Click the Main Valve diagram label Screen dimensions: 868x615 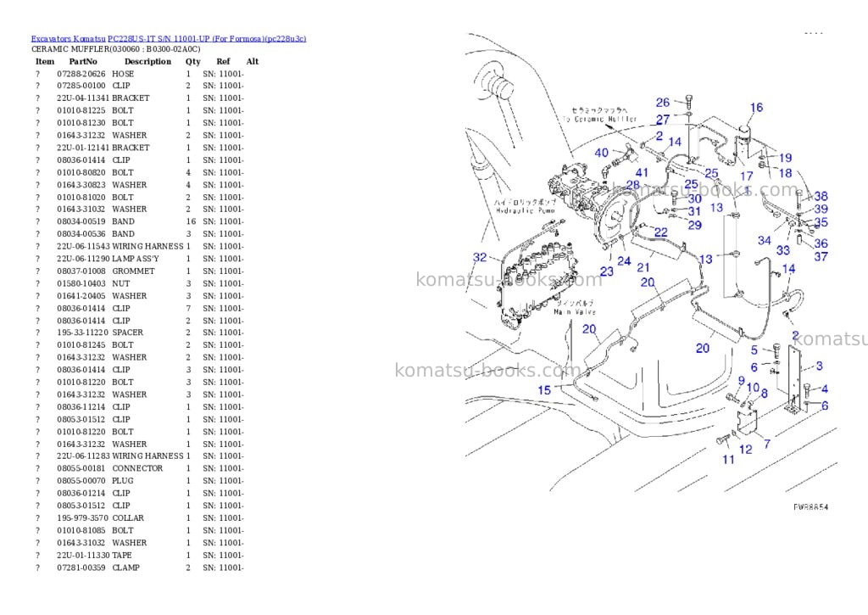click(575, 312)
